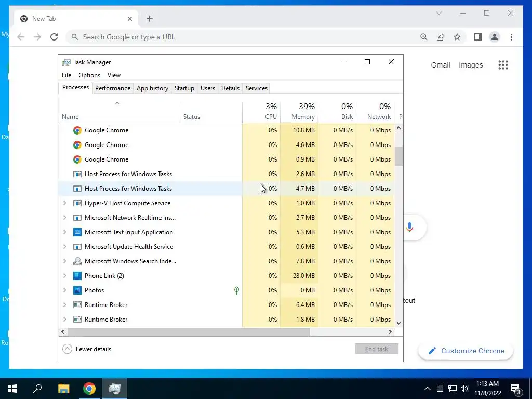The height and width of the screenshot is (399, 532).
Task: Click the End task button
Action: (x=377, y=349)
